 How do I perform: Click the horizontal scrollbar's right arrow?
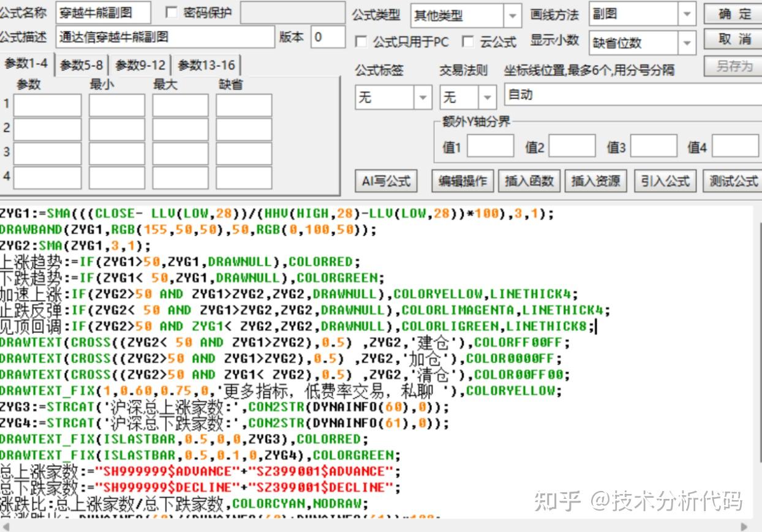pyautogui.click(x=744, y=526)
